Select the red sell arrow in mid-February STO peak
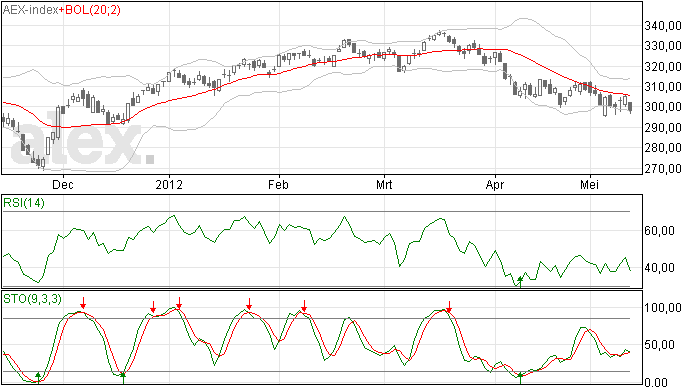690x387 pixels. click(304, 306)
